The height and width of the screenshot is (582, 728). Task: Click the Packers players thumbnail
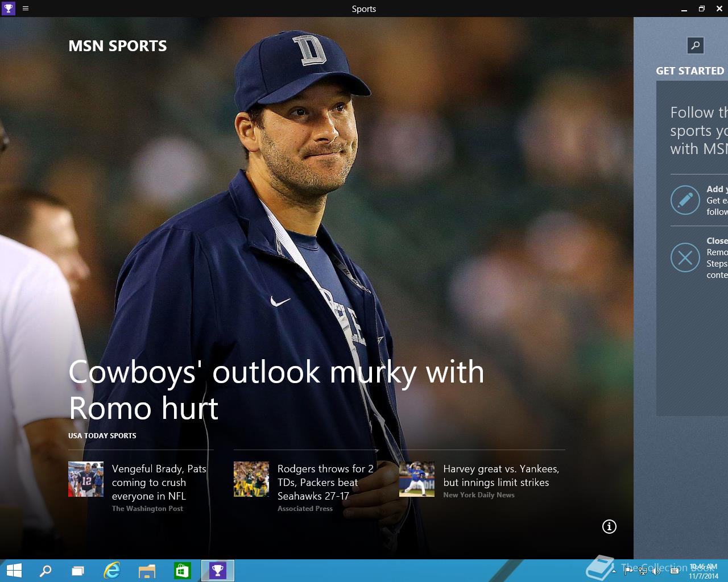click(251, 479)
